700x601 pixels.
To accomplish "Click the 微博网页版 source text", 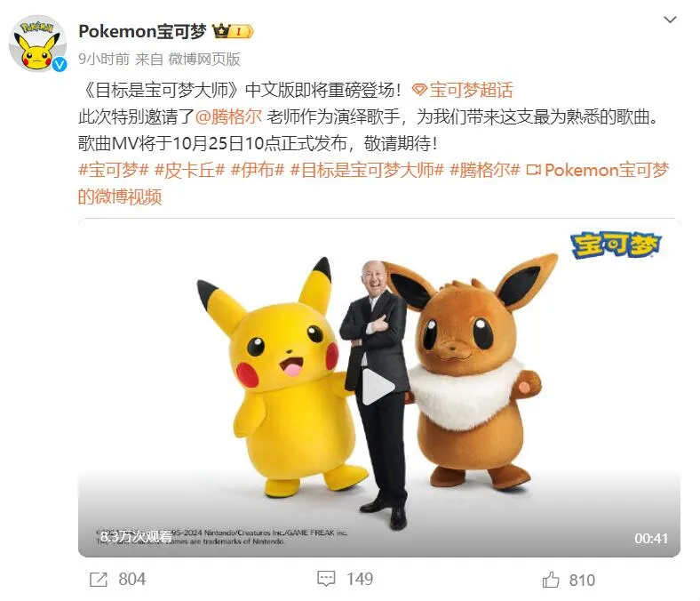I will pos(204,59).
